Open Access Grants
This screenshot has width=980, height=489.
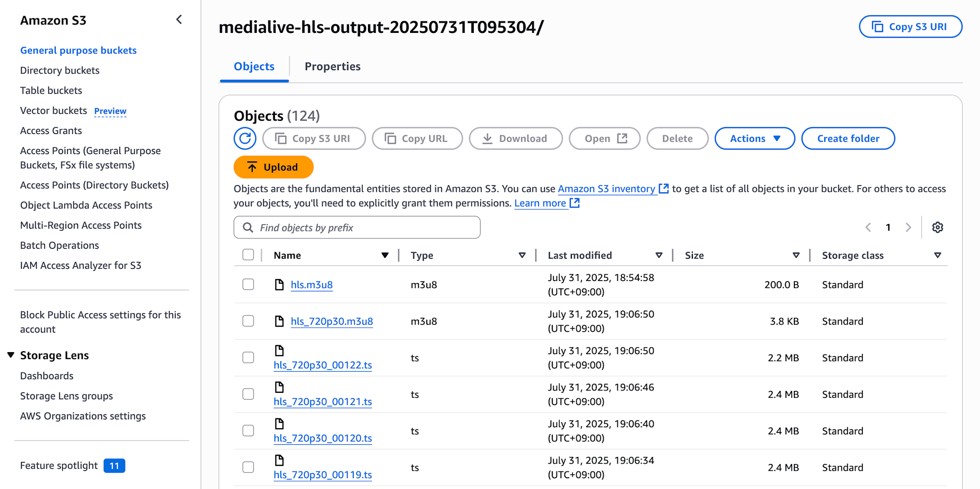[x=51, y=130]
